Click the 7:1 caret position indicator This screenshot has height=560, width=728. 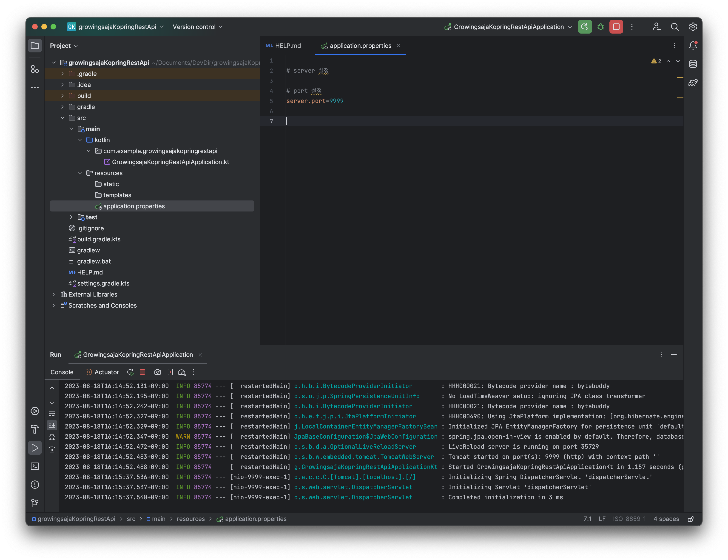point(587,519)
